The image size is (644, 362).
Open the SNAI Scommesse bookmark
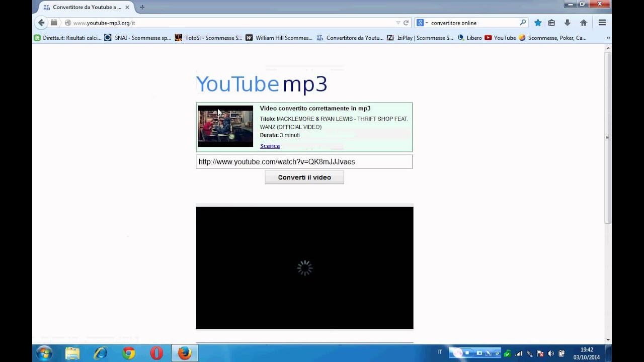point(138,38)
